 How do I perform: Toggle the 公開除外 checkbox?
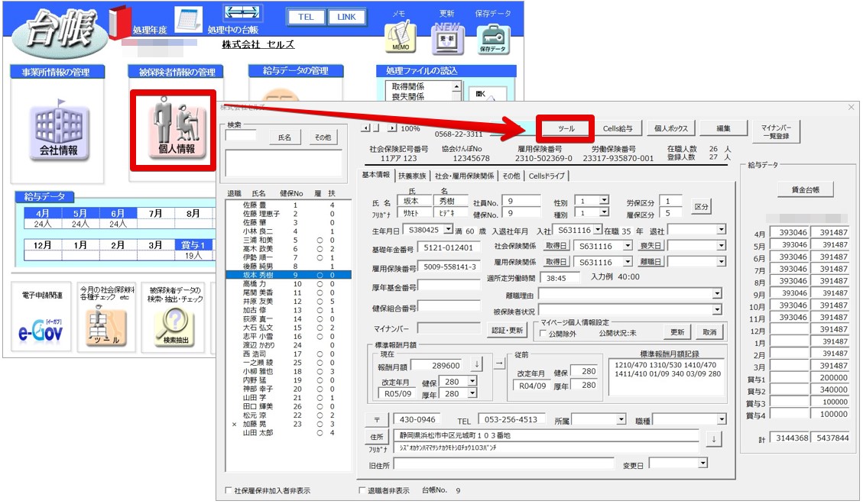[x=543, y=333]
